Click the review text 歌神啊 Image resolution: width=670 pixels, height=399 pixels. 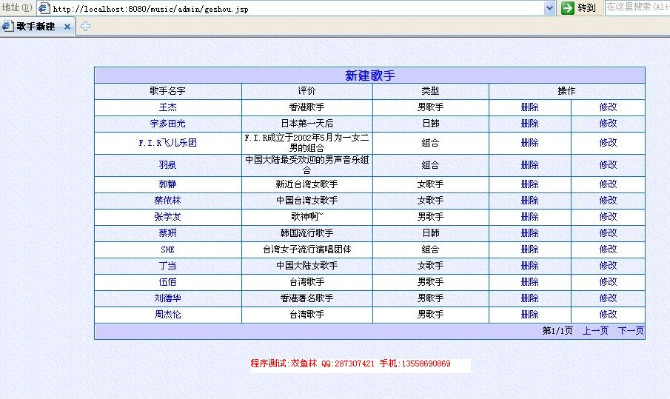coord(307,217)
